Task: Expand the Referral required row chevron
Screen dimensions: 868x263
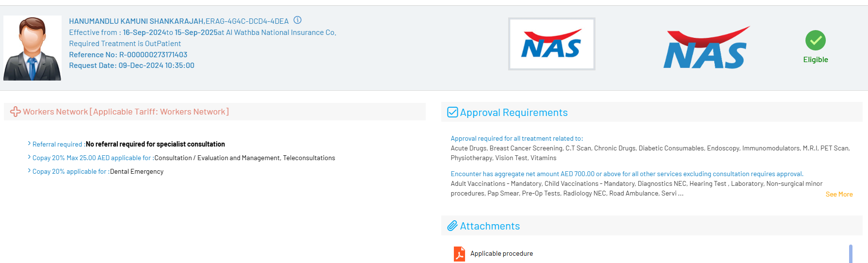Action: [x=29, y=144]
